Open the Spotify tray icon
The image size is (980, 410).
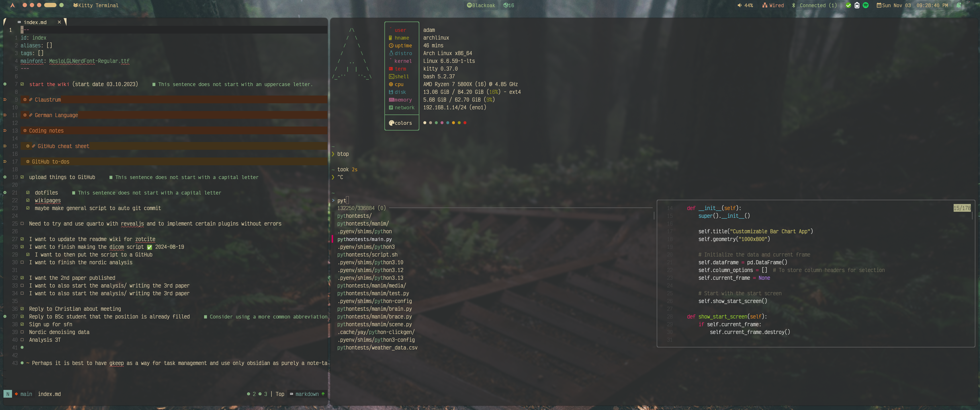tap(865, 5)
